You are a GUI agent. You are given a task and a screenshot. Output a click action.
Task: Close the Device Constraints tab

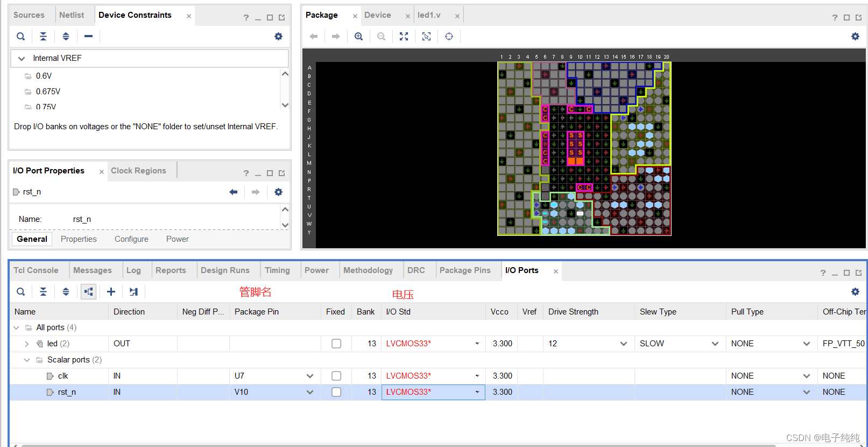(189, 16)
